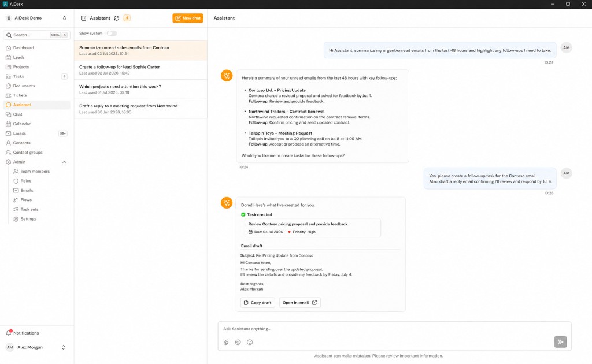Click the Documents icon
The width and height of the screenshot is (592, 364).
point(8,86)
